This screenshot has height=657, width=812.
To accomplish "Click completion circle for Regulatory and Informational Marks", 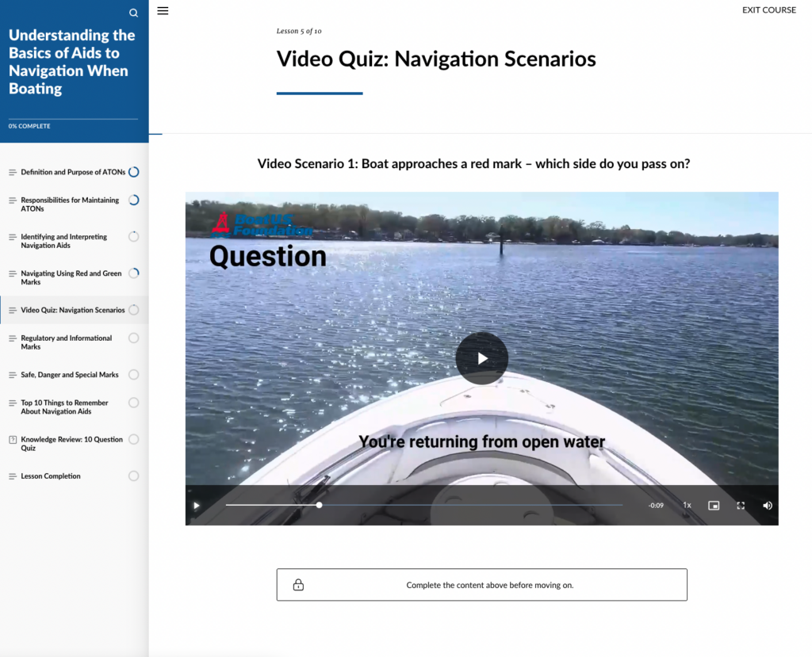I will (133, 338).
